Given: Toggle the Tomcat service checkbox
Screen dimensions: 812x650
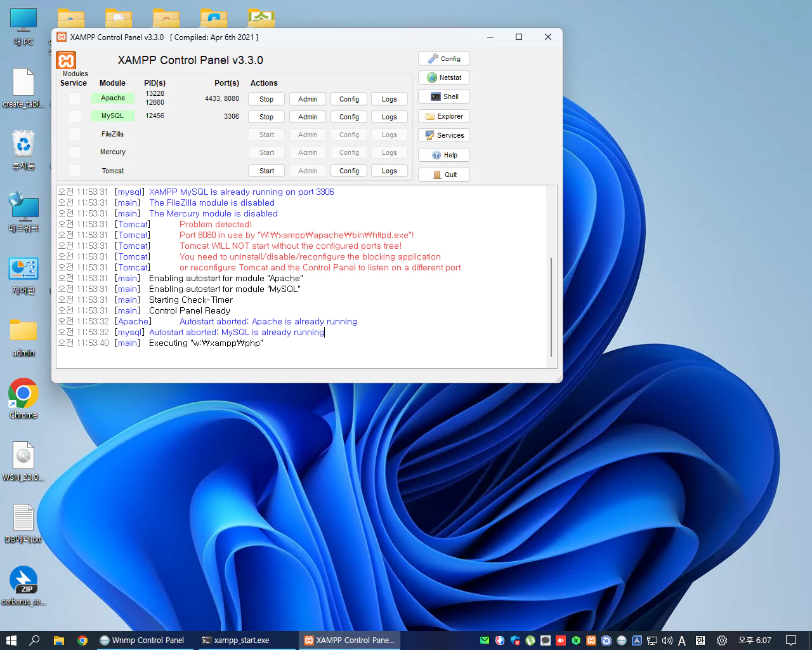Looking at the screenshot, I should click(x=75, y=171).
